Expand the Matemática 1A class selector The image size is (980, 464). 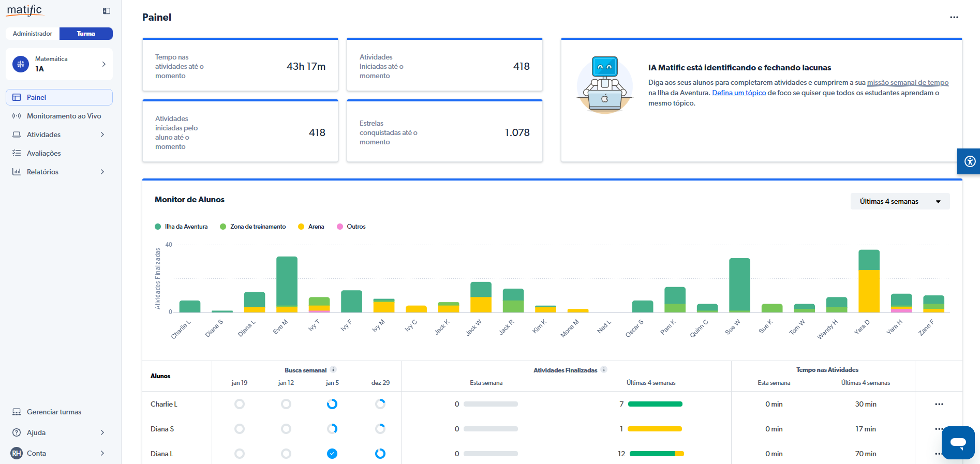pyautogui.click(x=59, y=64)
